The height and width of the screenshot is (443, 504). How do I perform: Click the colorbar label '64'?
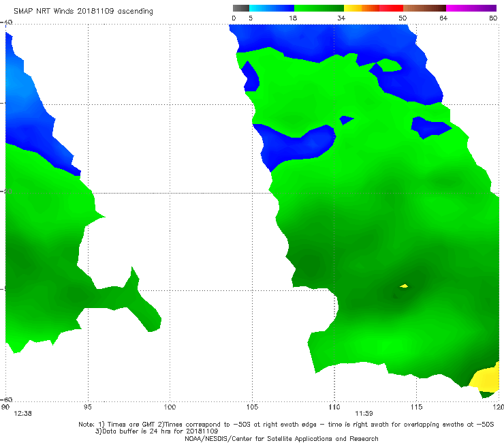coord(443,18)
